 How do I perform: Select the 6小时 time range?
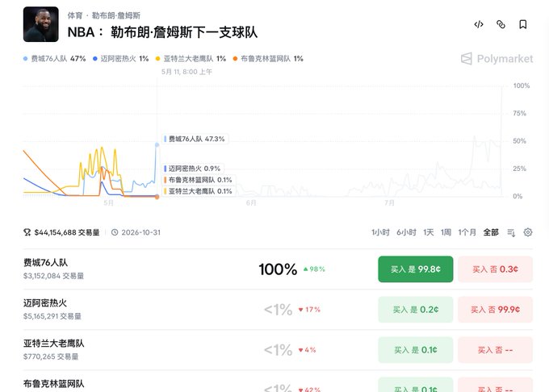click(406, 232)
